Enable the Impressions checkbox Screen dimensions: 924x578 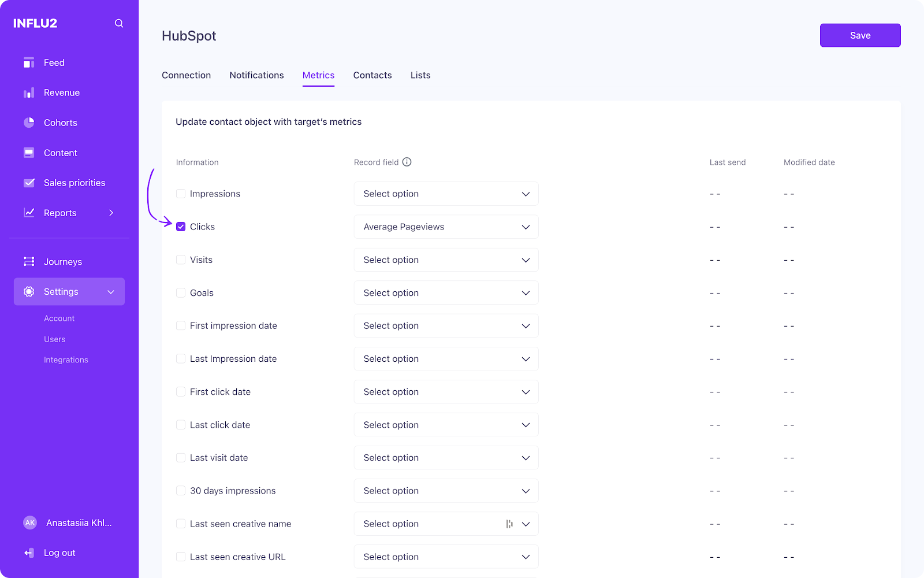pyautogui.click(x=181, y=194)
